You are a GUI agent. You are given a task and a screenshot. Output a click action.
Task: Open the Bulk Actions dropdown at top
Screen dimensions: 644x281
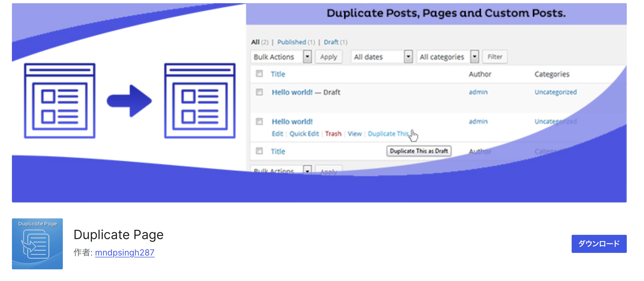pos(281,57)
